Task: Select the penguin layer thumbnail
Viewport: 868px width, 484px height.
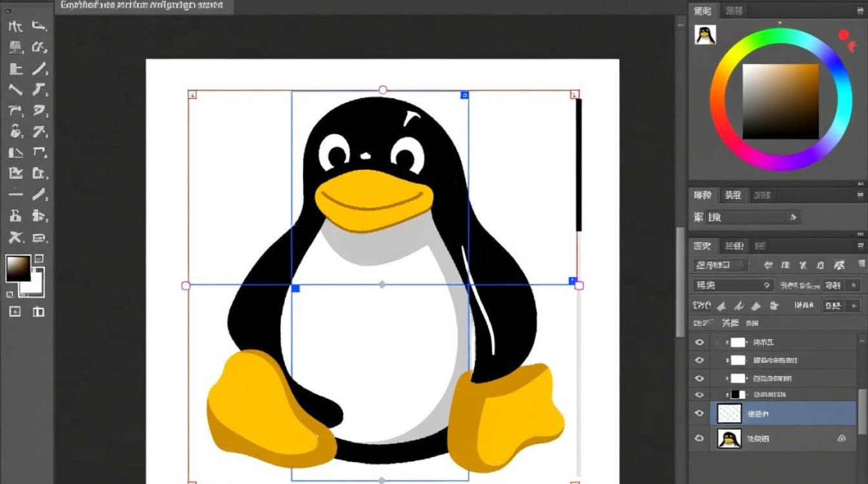Action: click(x=729, y=438)
